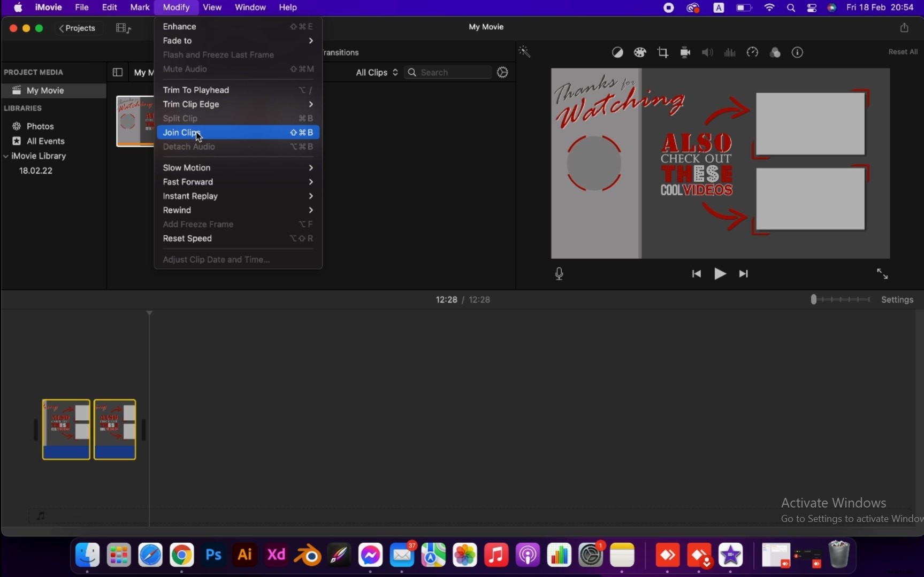Open the Mark menu
This screenshot has width=924, height=577.
pyautogui.click(x=140, y=7)
